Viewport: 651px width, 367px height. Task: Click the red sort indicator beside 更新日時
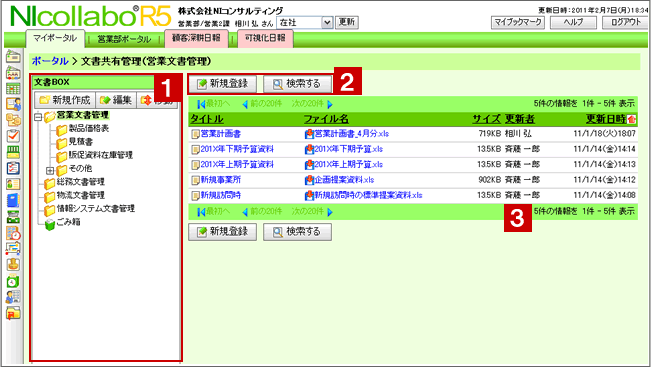click(x=631, y=120)
